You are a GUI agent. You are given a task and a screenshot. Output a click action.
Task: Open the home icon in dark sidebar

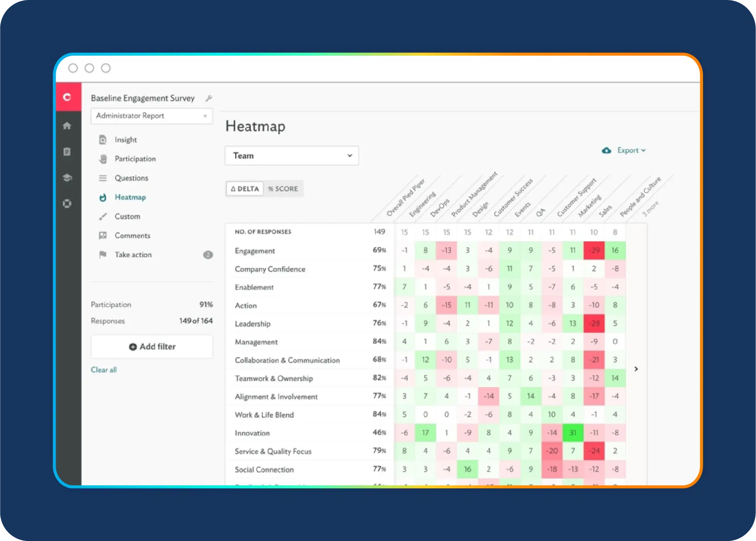pyautogui.click(x=67, y=126)
